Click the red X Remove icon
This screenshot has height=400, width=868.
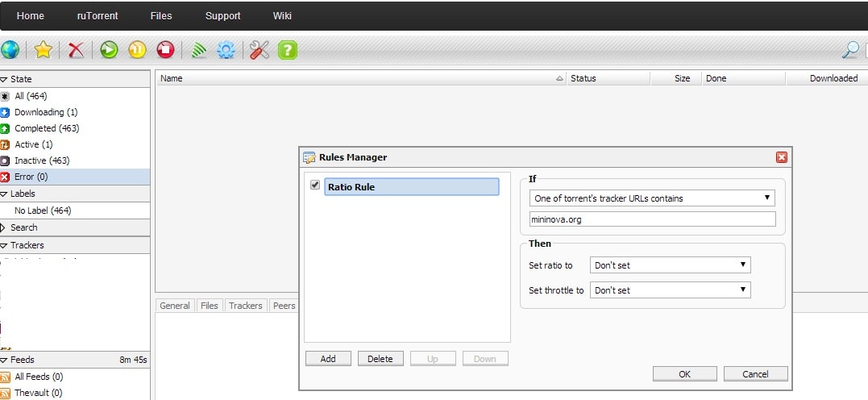coord(77,50)
